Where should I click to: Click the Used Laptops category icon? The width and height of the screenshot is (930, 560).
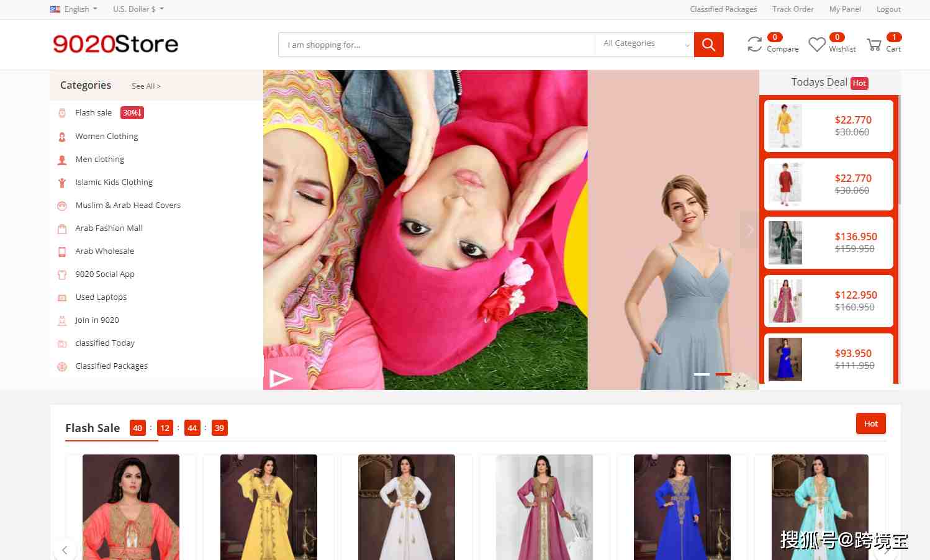point(62,297)
